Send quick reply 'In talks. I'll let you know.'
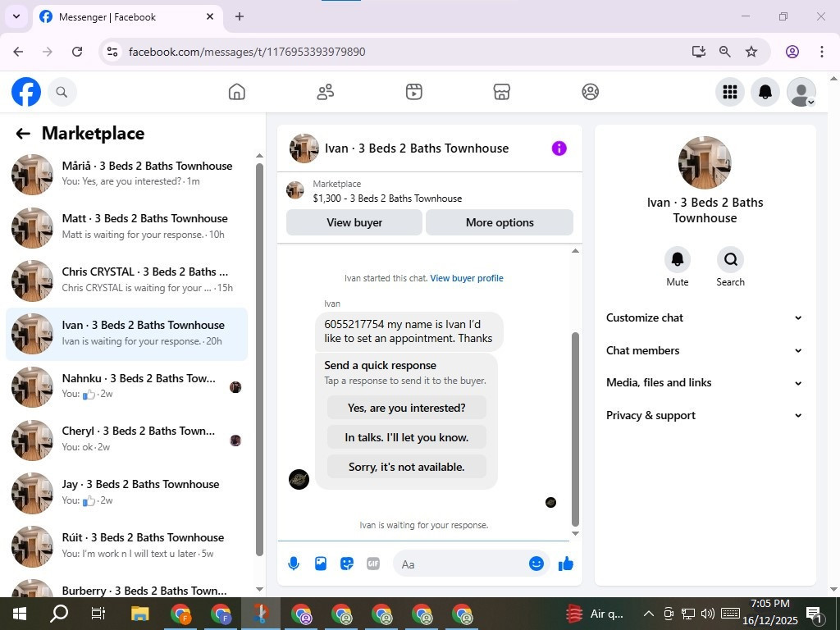The height and width of the screenshot is (630, 840). point(407,437)
